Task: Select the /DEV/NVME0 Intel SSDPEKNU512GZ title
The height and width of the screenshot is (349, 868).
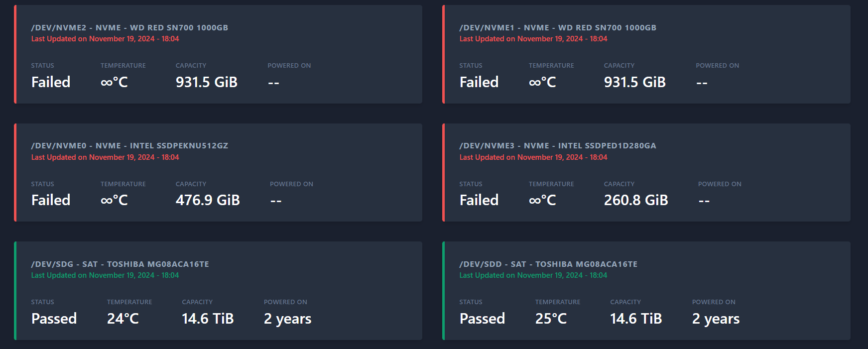Action: [129, 146]
